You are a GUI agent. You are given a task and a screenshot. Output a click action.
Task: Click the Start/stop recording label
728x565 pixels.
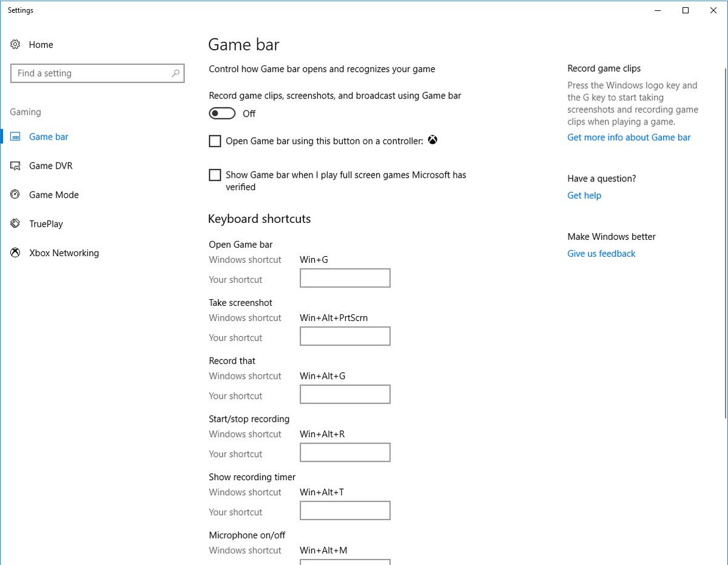click(x=249, y=419)
